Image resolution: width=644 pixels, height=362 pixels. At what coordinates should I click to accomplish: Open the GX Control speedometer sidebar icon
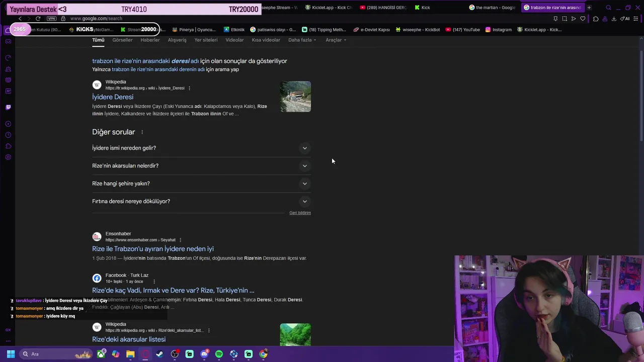tap(8, 58)
